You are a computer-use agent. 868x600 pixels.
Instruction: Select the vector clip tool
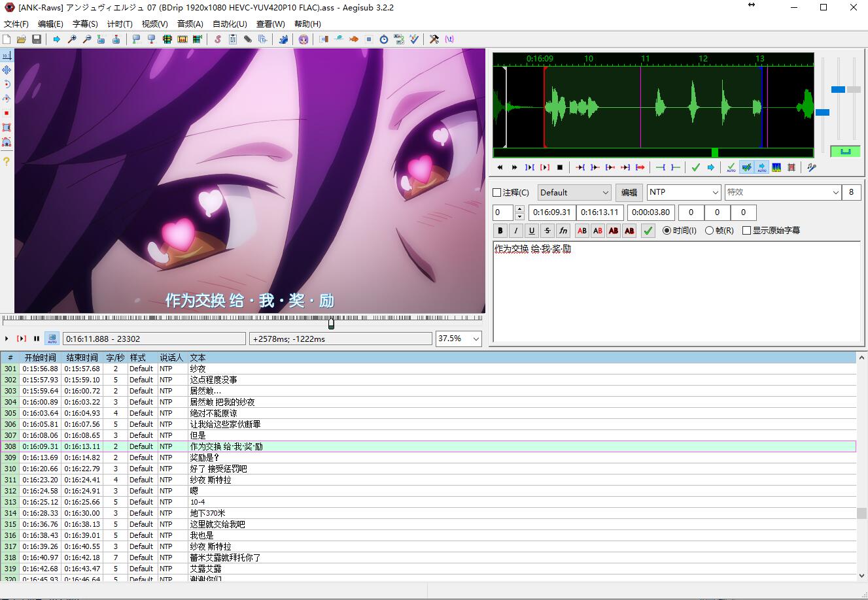(x=7, y=142)
